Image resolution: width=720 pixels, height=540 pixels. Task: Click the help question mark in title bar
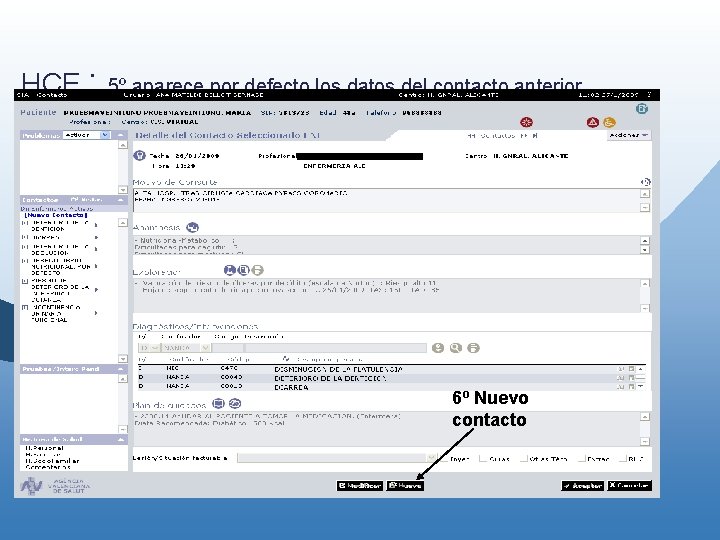[x=649, y=95]
